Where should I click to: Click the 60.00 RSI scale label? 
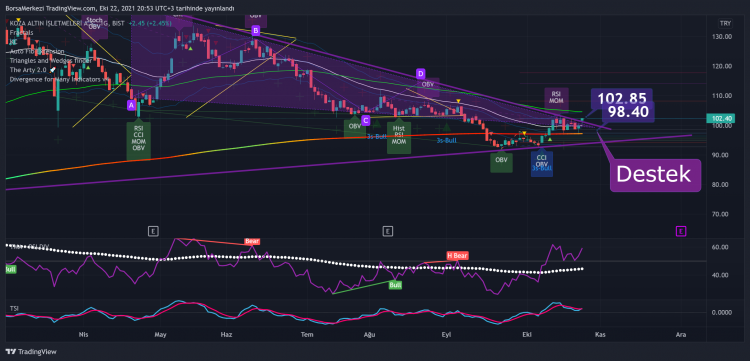(720, 247)
